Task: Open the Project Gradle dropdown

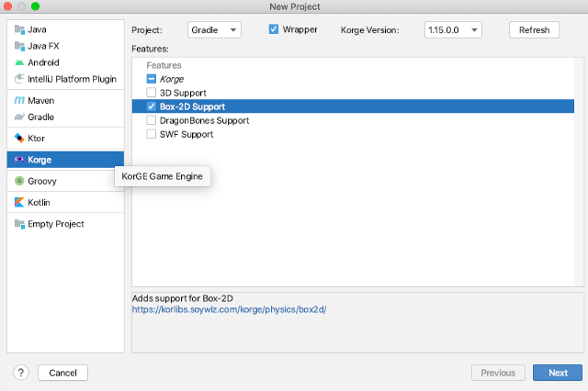Action: coord(214,30)
